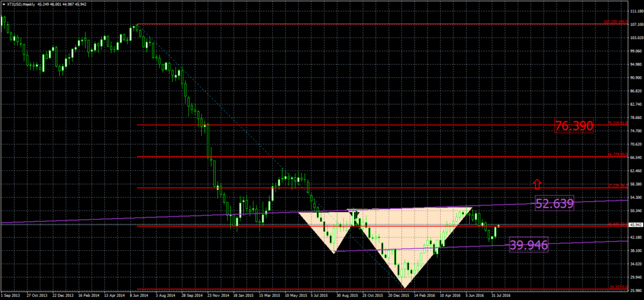Select the purple 52.639 price label
644x300 pixels.
553,203
